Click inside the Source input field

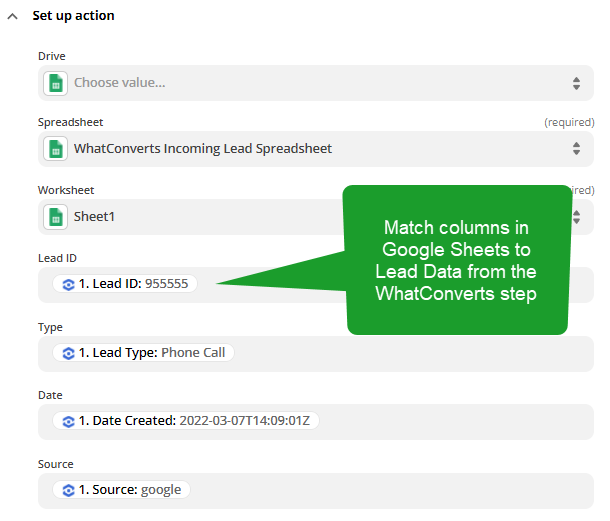pos(316,491)
